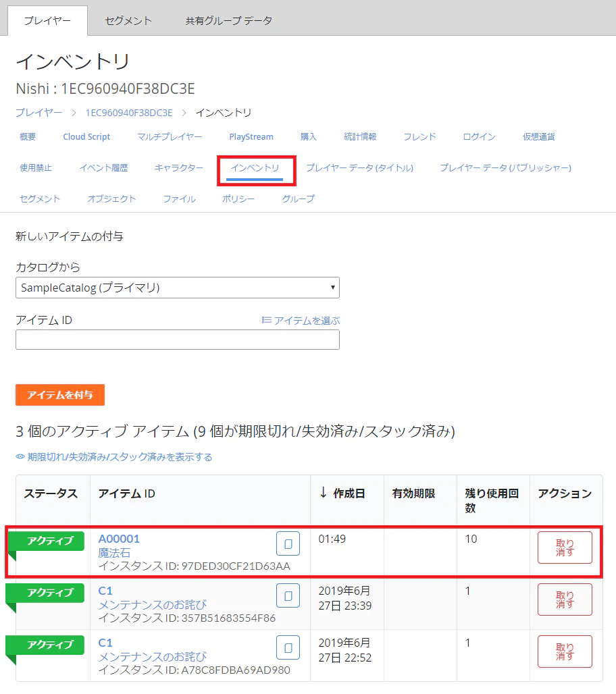The image size is (616, 694).
Task: Open the セグメント player section below 使用禁止
Action: [x=40, y=198]
